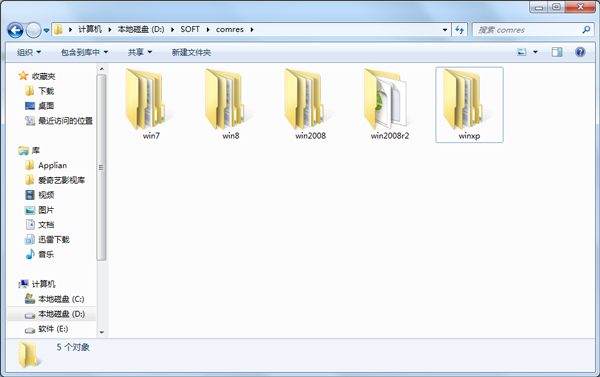This screenshot has height=377, width=600.
Task: Open the 文档 library
Action: click(x=40, y=225)
